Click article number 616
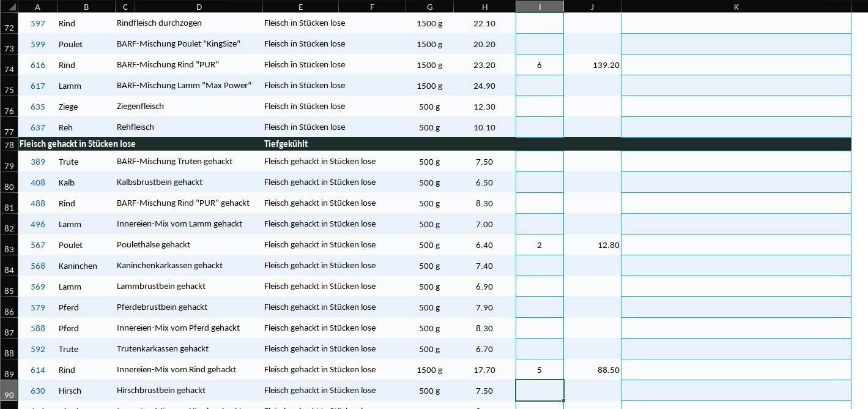The image size is (868, 409). coord(38,65)
